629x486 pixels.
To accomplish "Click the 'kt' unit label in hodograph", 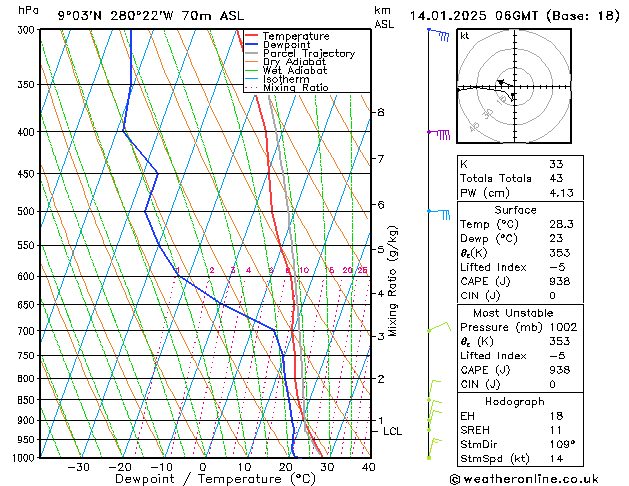I will point(465,36).
